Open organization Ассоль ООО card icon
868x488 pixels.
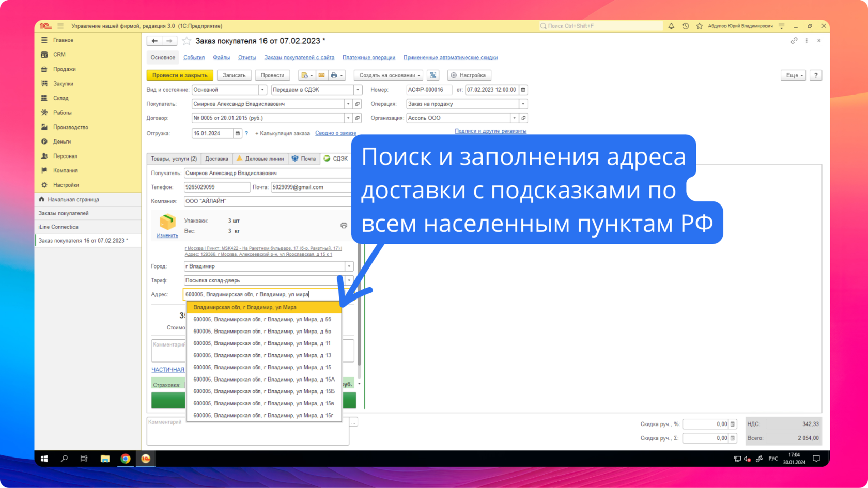click(x=523, y=118)
